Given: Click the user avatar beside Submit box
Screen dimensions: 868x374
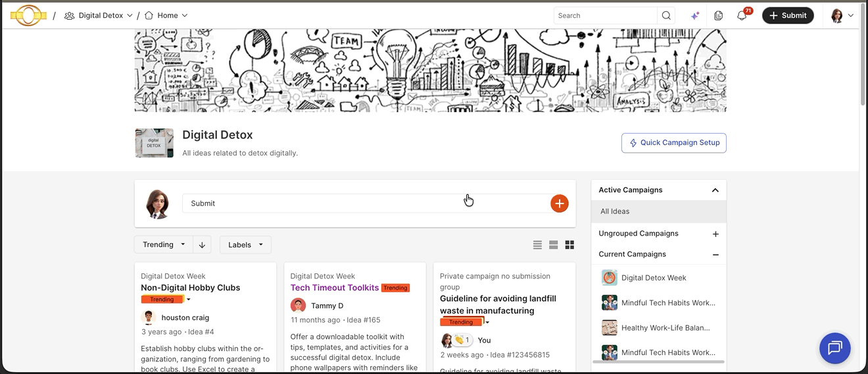Looking at the screenshot, I should point(157,203).
